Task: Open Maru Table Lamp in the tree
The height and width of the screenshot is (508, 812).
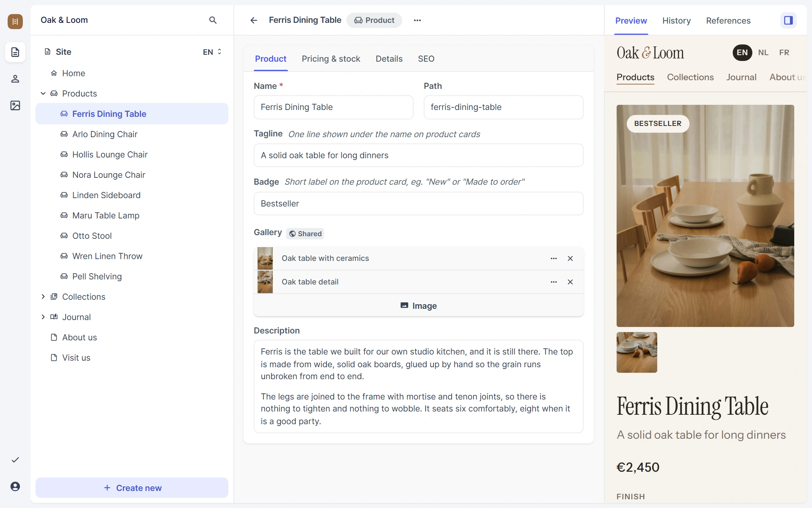Action: point(132,216)
